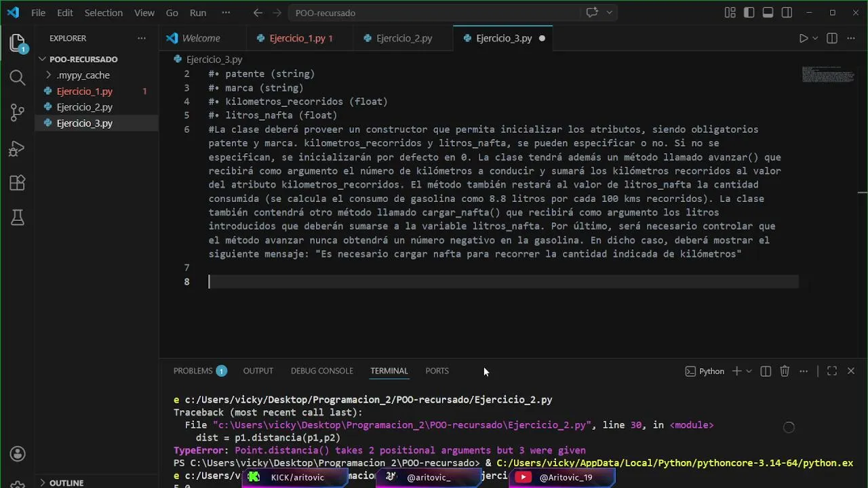The width and height of the screenshot is (868, 488).
Task: Open the Testing flask icon
Action: [18, 218]
